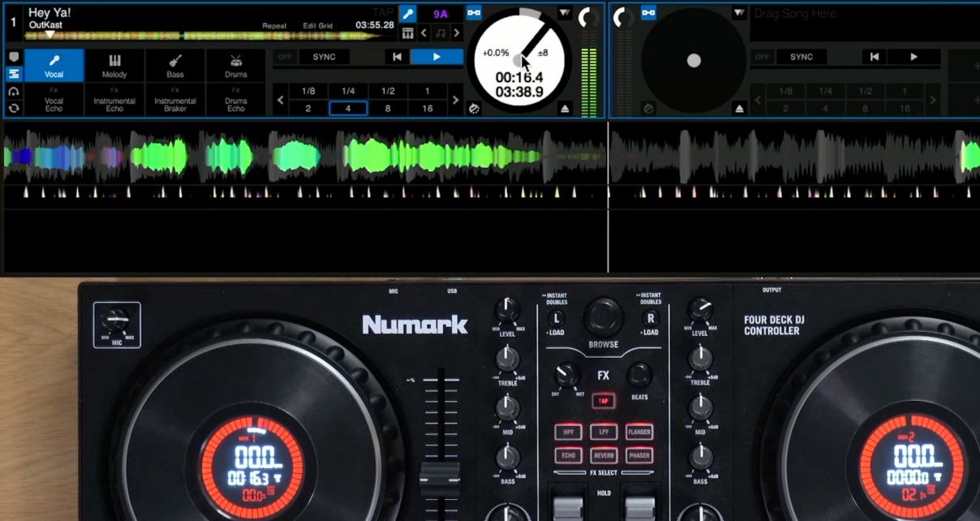This screenshot has height=521, width=980.
Task: Click the +0.0% pitch value on the platter
Action: (x=496, y=53)
